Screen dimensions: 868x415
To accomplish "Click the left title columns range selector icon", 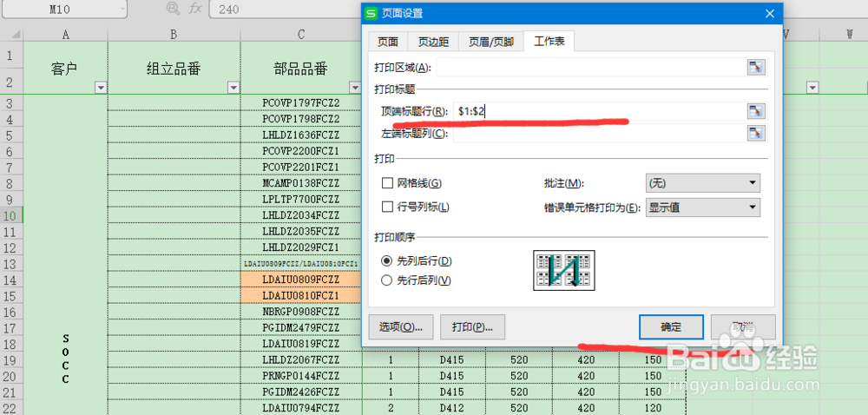I will pyautogui.click(x=756, y=133).
